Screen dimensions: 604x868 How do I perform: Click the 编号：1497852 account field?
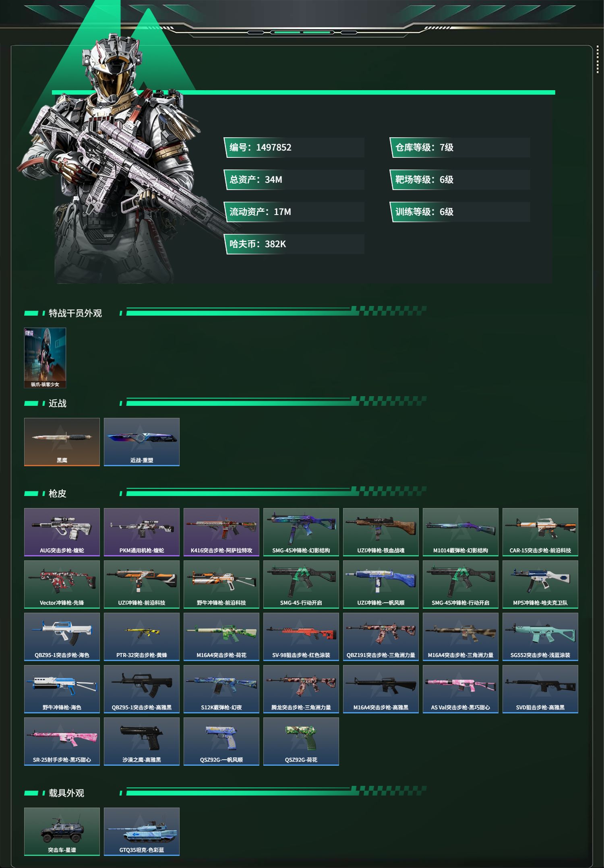[294, 147]
